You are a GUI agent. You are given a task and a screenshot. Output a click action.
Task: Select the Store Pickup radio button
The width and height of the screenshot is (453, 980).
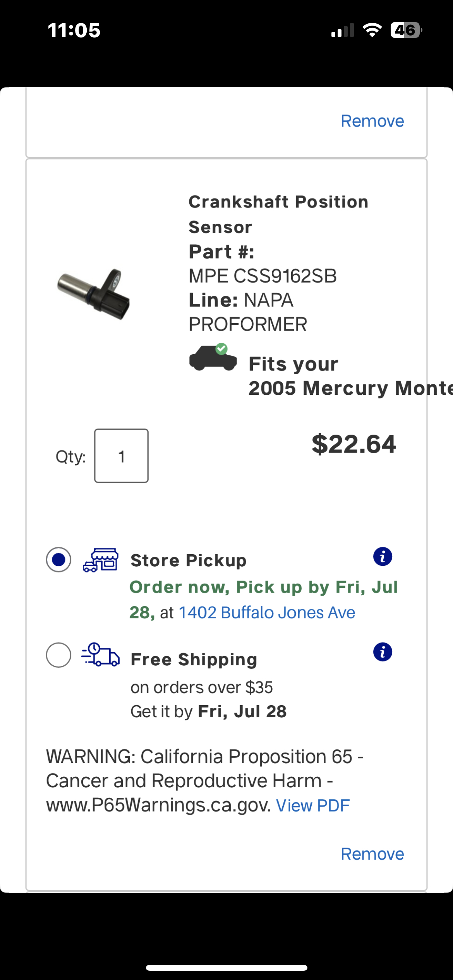tap(58, 559)
